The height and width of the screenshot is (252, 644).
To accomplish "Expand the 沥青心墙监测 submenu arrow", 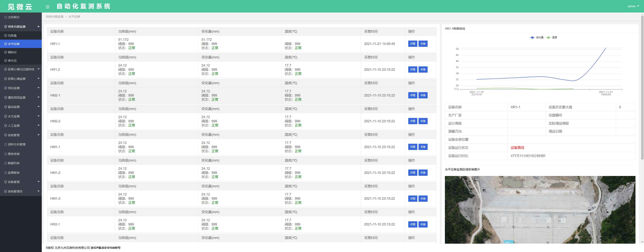I will pos(39,79).
